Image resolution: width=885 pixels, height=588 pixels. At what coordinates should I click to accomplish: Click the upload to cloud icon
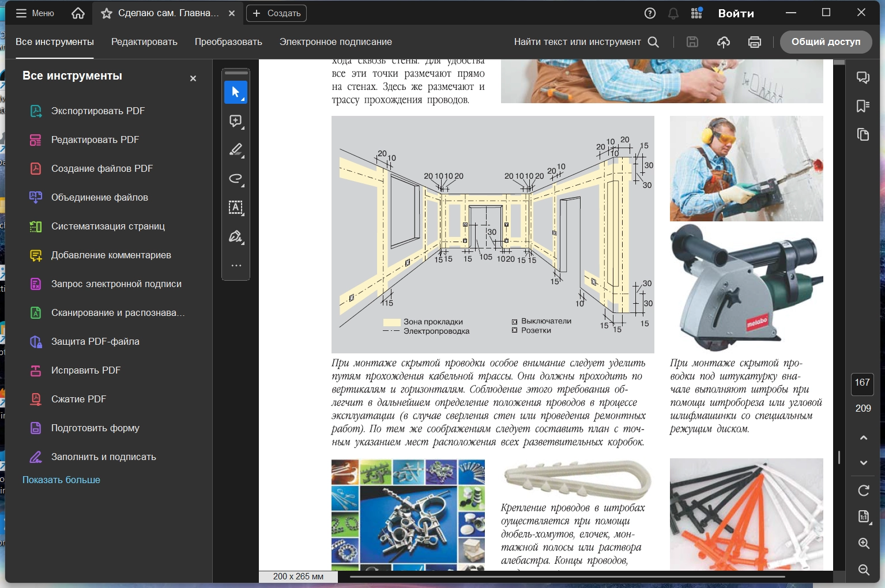coord(723,42)
